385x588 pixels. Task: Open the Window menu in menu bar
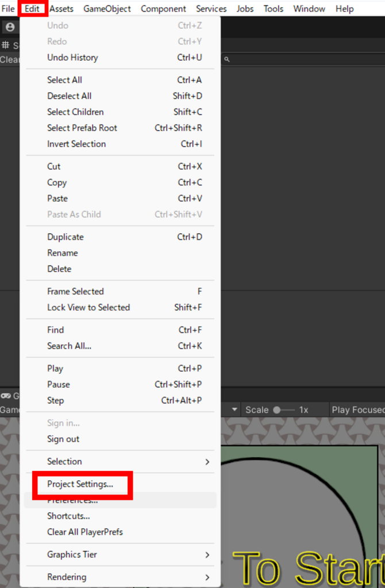click(x=309, y=9)
